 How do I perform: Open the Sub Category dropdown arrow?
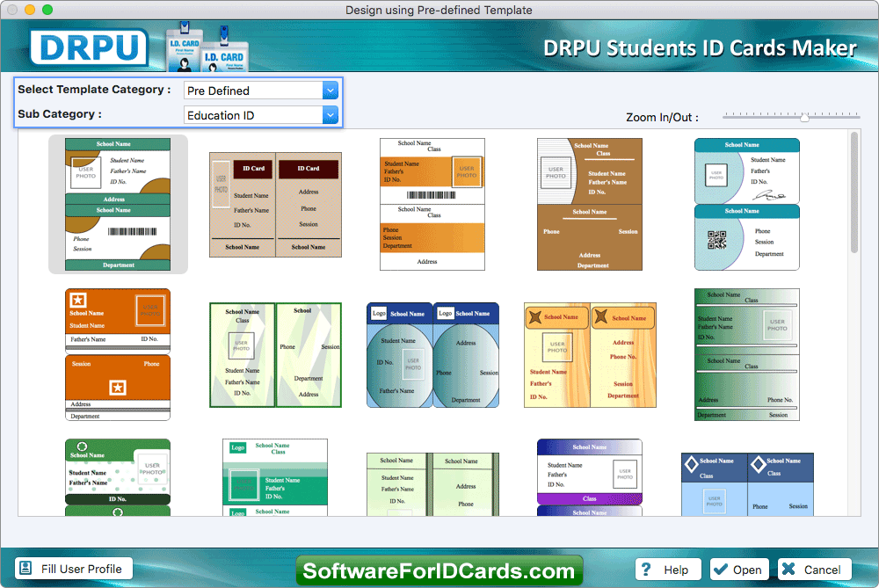331,115
